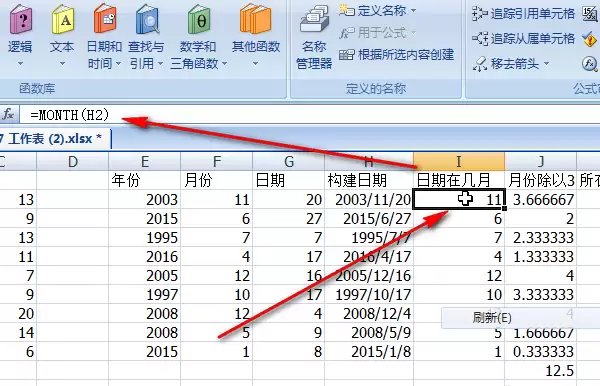
Task: Click the 查找与引用 function book icon
Action: (147, 19)
